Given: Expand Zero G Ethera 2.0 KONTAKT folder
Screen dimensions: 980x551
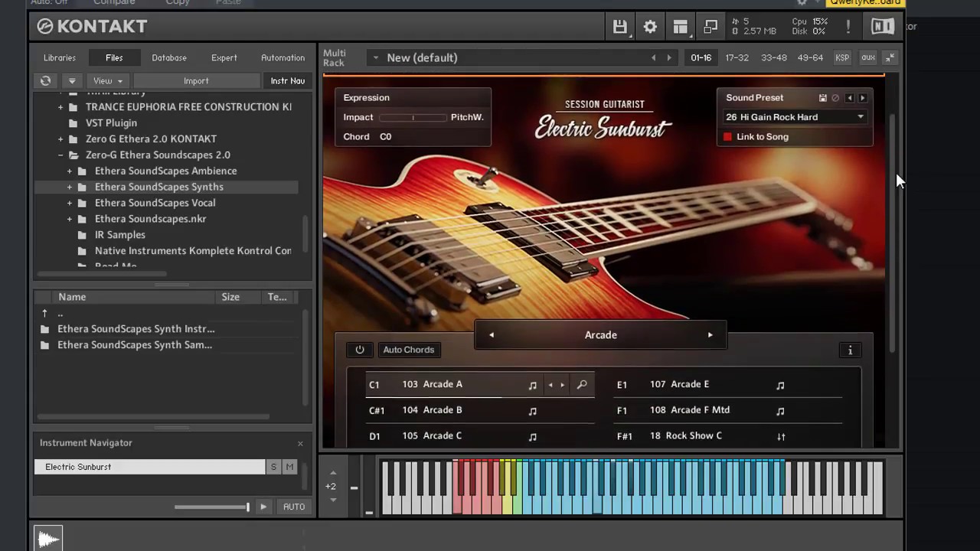Looking at the screenshot, I should coord(60,139).
